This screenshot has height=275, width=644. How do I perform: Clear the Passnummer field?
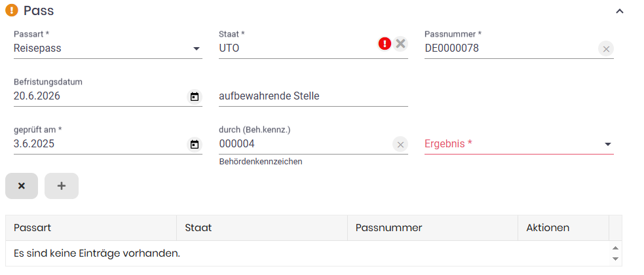606,48
